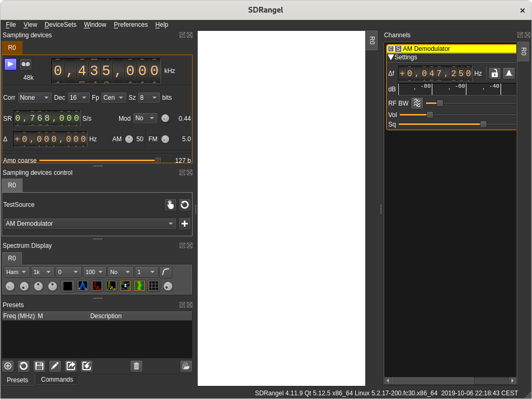Image resolution: width=532 pixels, height=399 pixels.
Task: Open the DeviceSets menu
Action: pos(60,25)
